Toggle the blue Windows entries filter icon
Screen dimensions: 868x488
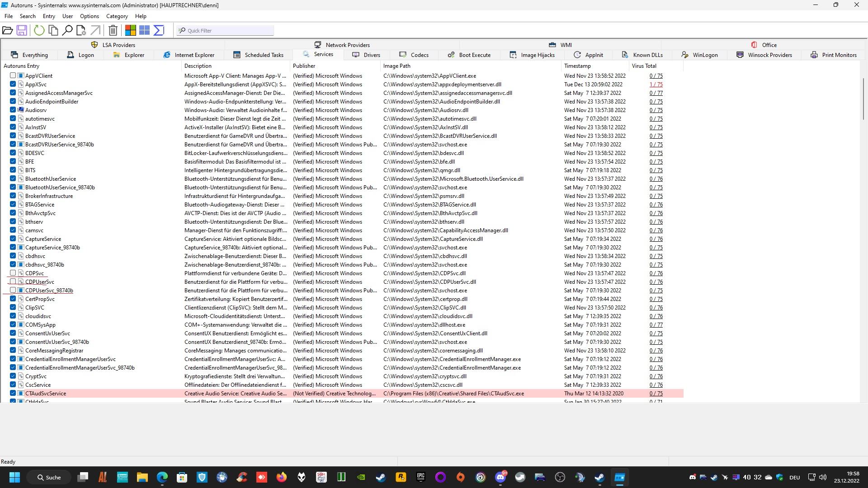145,30
